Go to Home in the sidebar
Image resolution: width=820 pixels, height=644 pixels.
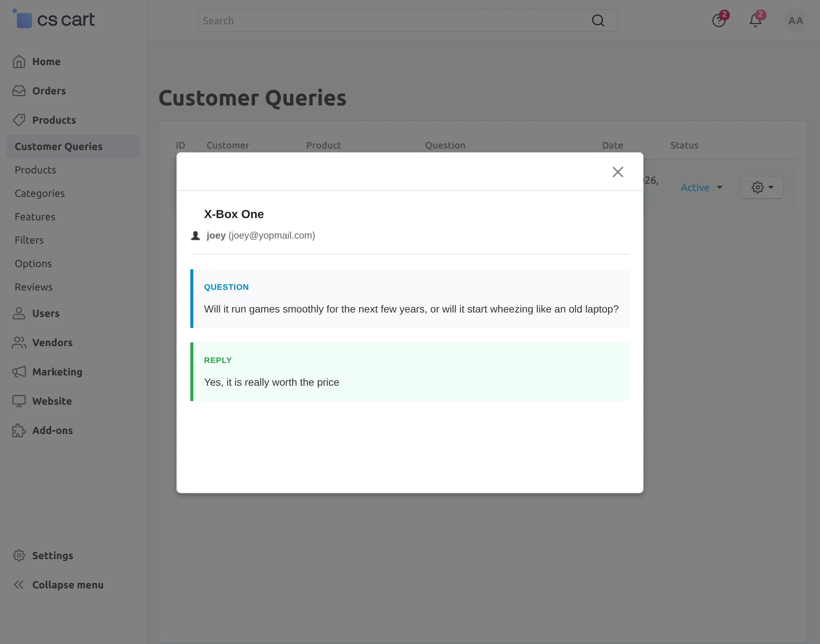[x=46, y=61]
